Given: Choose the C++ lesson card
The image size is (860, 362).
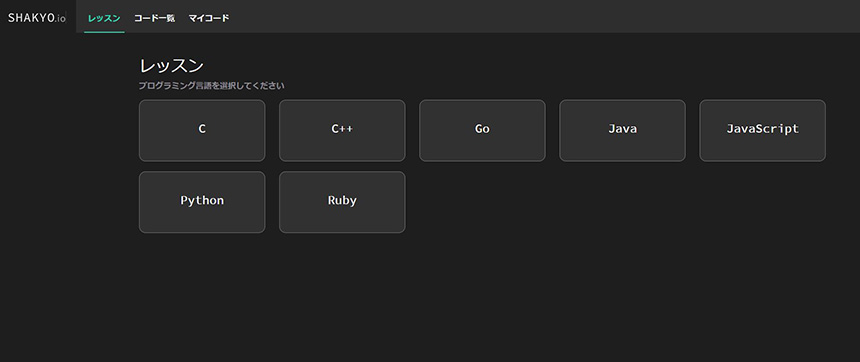Looking at the screenshot, I should click(342, 131).
